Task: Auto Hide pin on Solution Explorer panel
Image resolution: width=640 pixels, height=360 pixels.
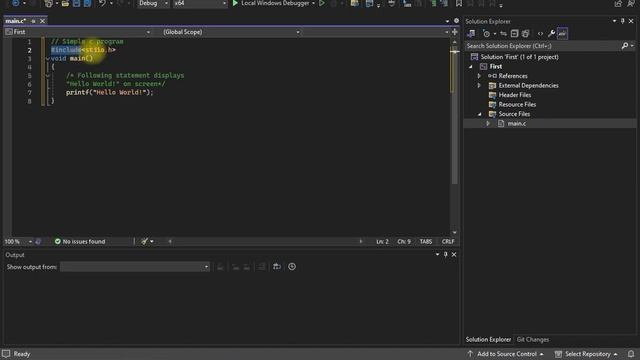Action: coord(623,21)
